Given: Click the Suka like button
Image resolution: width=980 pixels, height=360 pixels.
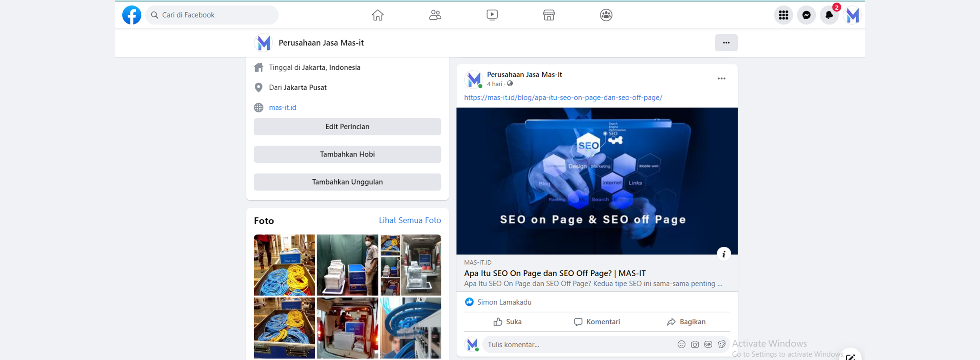Looking at the screenshot, I should pos(508,322).
